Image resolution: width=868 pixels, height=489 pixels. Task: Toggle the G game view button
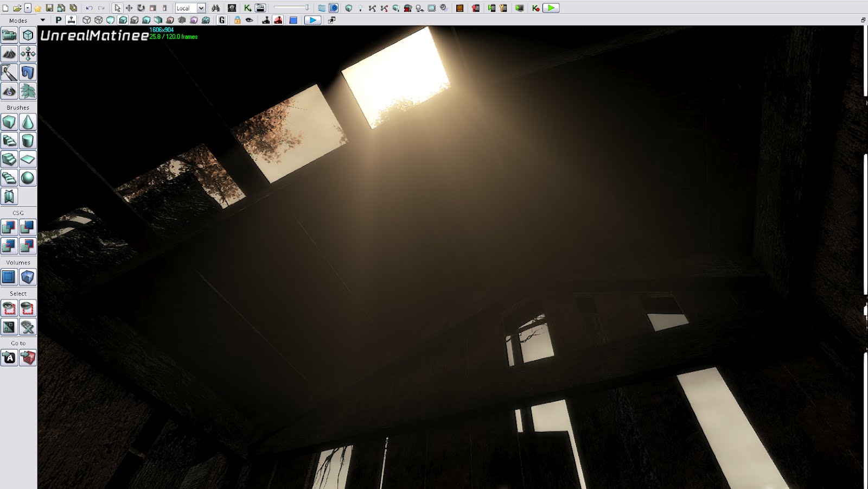pos(221,20)
